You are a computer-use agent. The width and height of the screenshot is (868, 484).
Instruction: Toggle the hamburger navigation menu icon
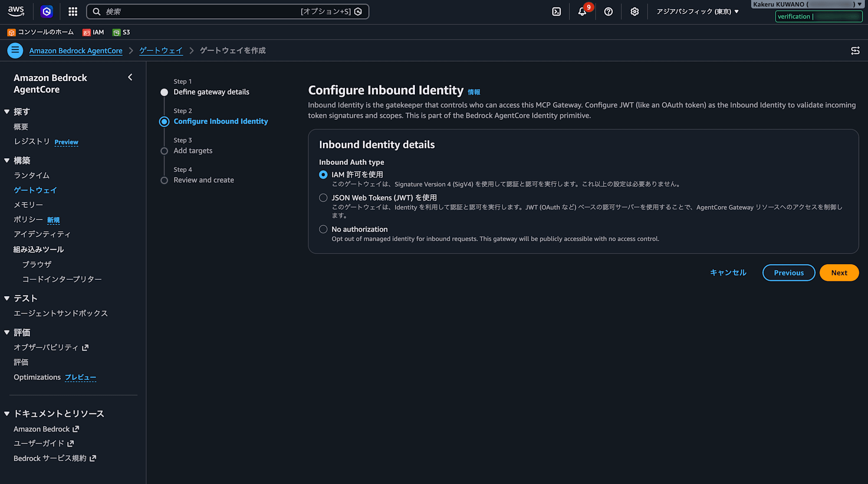pos(15,50)
